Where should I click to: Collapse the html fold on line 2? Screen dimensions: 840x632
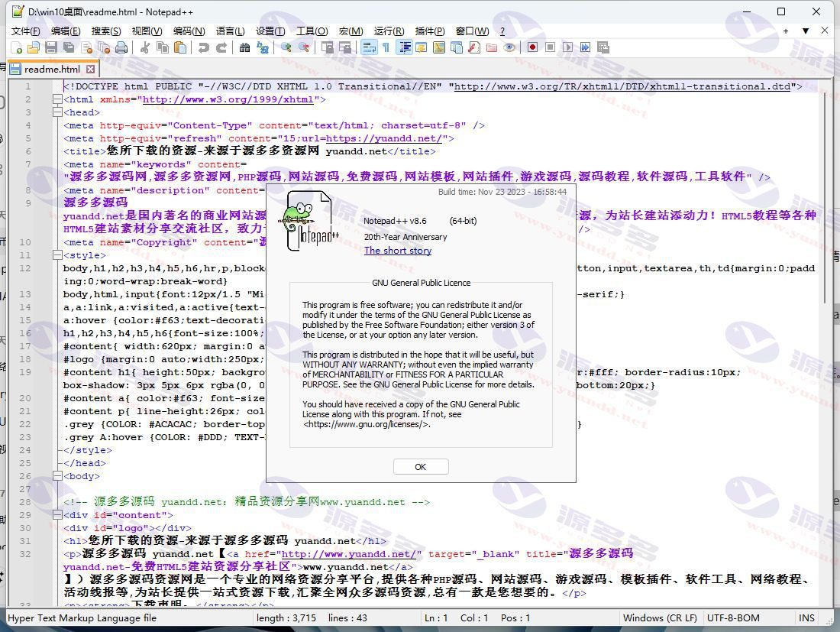pos(57,99)
